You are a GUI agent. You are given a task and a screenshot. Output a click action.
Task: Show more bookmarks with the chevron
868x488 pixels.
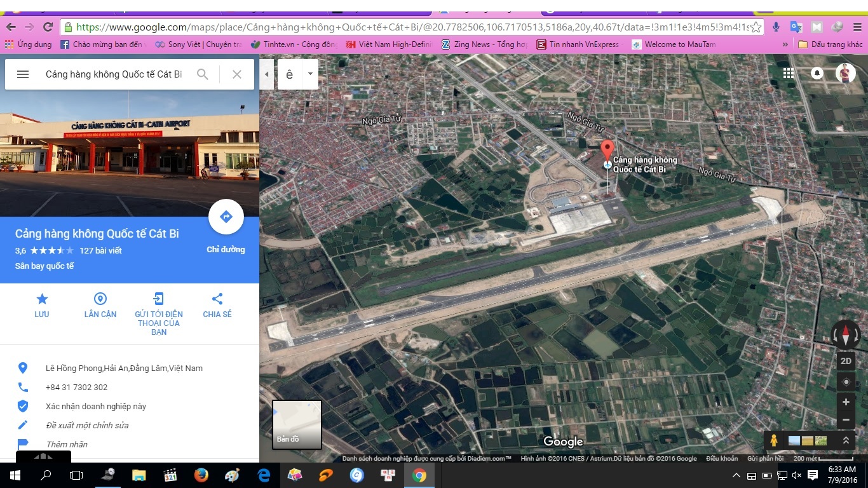(785, 44)
